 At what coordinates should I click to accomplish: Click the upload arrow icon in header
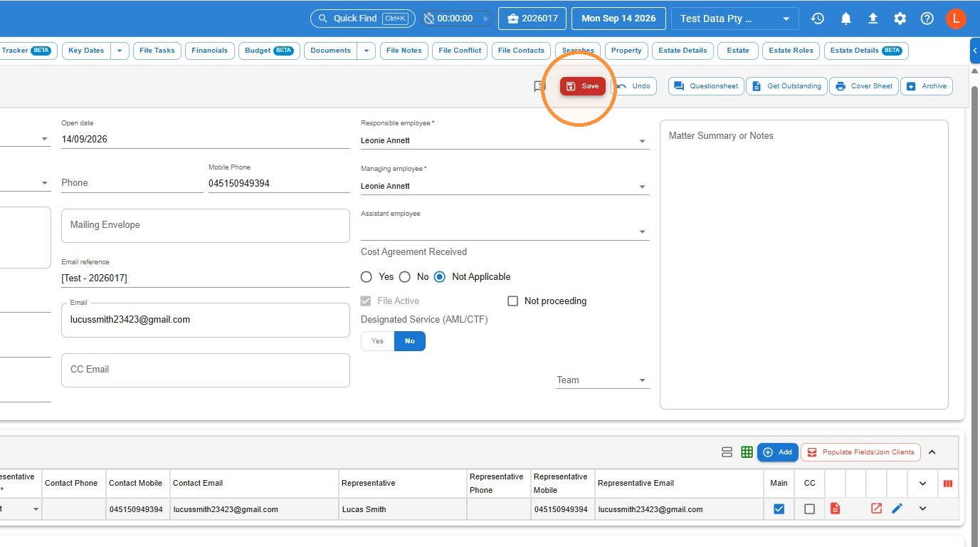(x=873, y=19)
